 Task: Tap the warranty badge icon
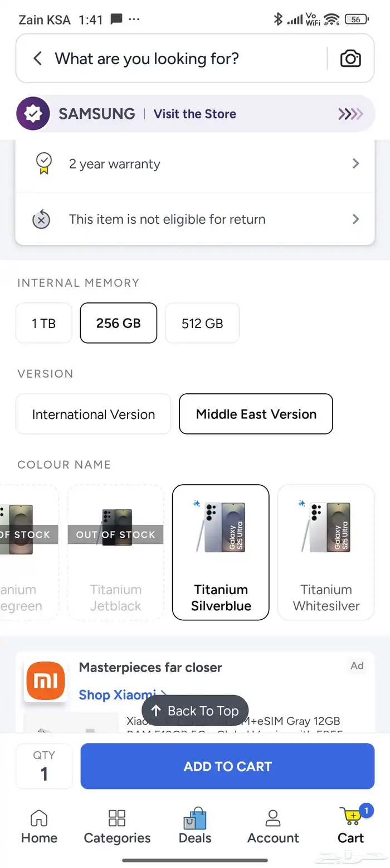43,163
